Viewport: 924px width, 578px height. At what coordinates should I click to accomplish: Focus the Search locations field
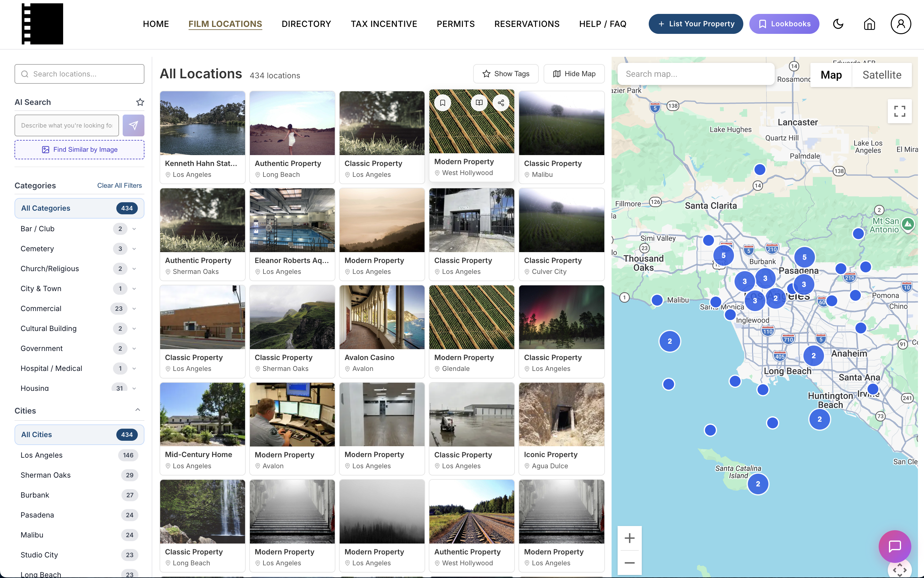[79, 74]
